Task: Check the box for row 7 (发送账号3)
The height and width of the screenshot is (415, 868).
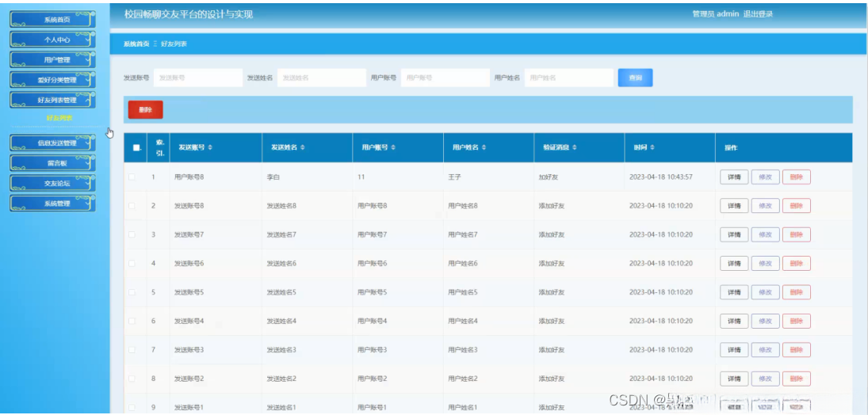Action: (x=132, y=350)
